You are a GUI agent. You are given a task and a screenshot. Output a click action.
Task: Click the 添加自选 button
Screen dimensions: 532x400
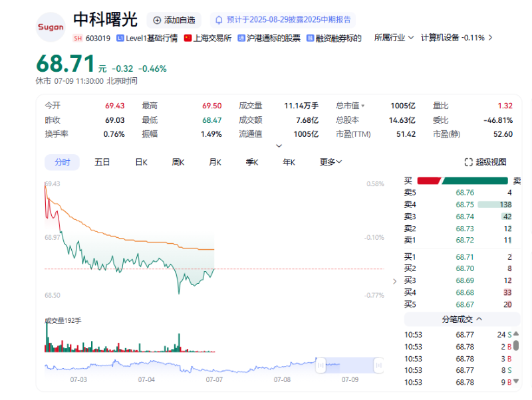[174, 21]
